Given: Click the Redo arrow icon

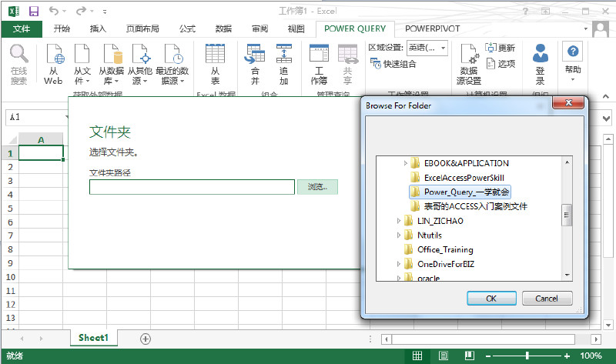Looking at the screenshot, I should (81, 11).
